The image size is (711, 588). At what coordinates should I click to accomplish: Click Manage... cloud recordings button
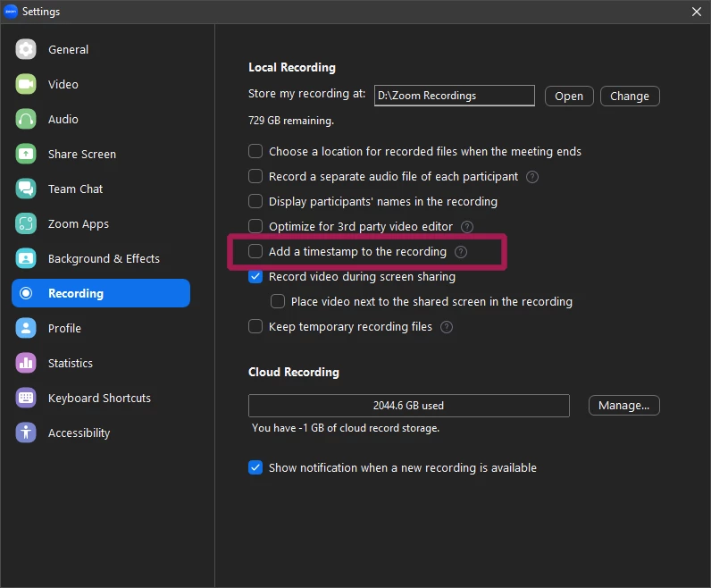coord(624,405)
